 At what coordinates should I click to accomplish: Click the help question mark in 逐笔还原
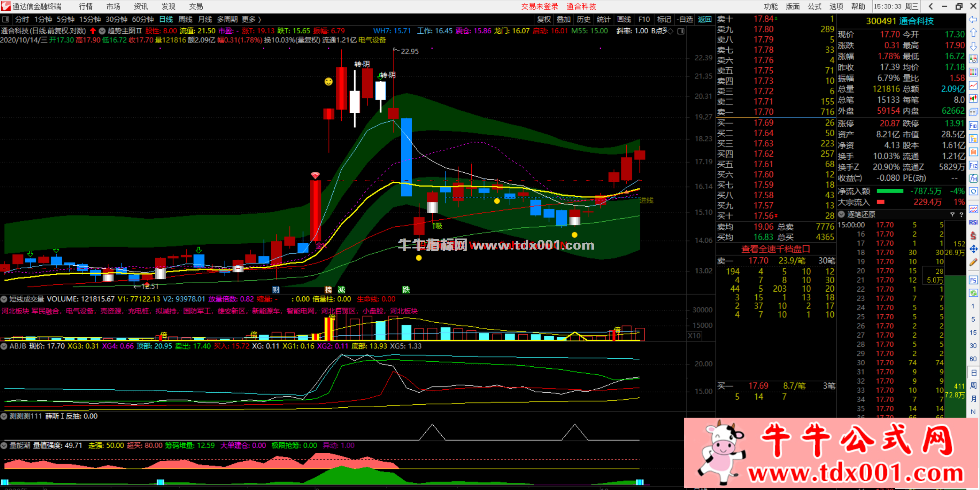pyautogui.click(x=961, y=214)
